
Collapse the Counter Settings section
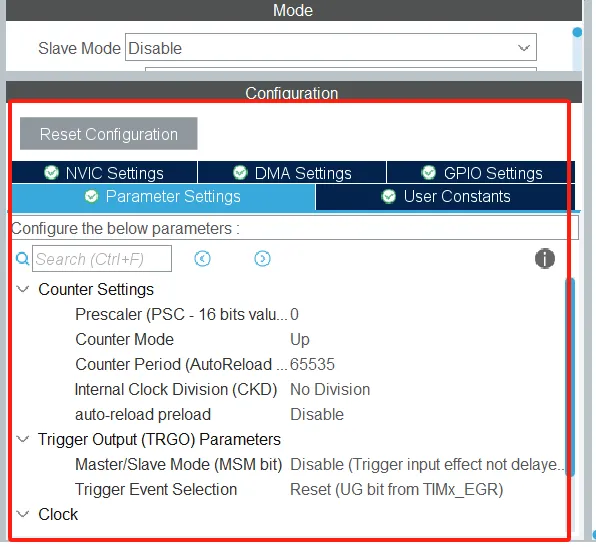23,290
